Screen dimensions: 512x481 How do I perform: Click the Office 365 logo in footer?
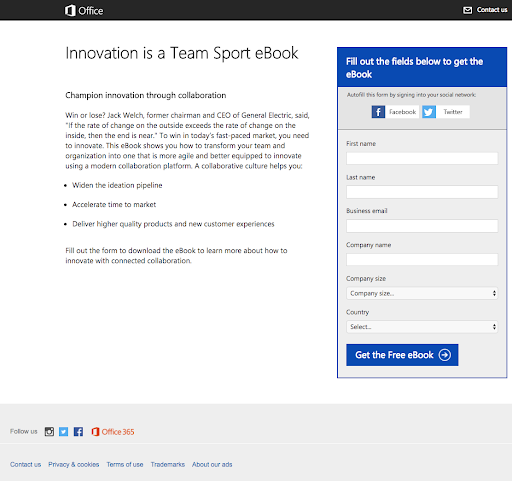113,432
